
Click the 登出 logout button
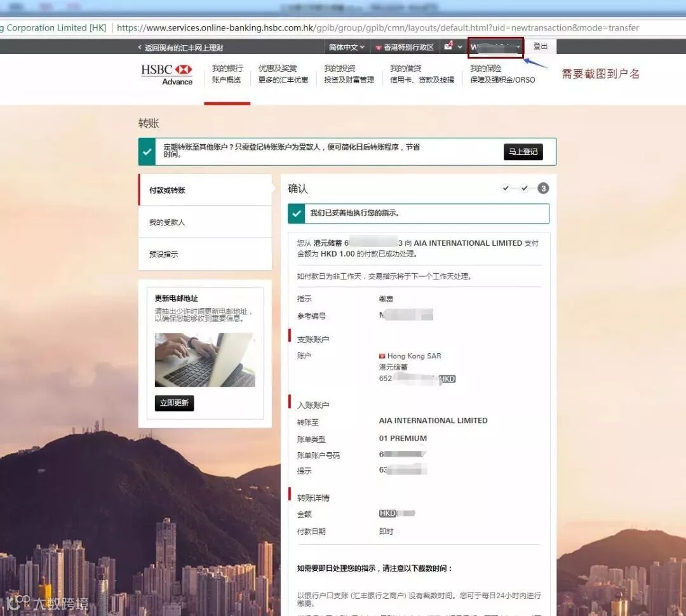pyautogui.click(x=541, y=46)
